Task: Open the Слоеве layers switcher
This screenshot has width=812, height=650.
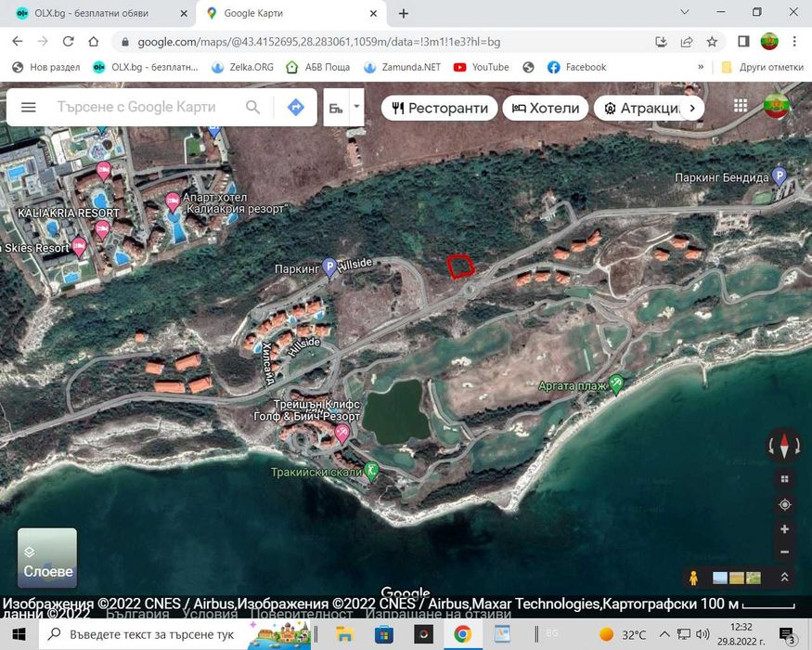Action: (x=47, y=558)
